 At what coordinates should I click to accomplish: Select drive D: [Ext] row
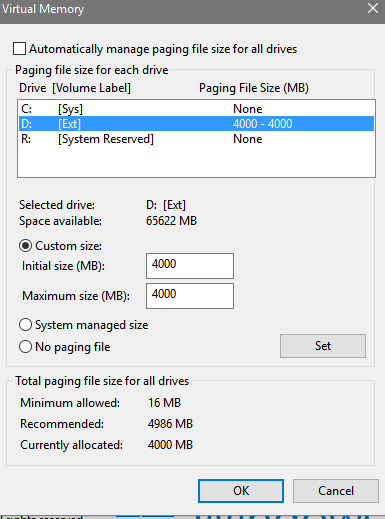pos(196,124)
